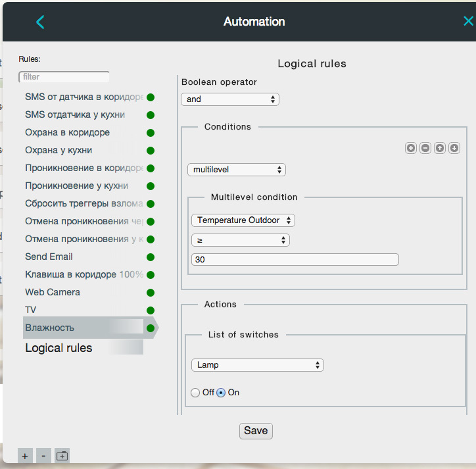476x469 pixels.
Task: Click the rules filter input field
Action: pos(64,77)
